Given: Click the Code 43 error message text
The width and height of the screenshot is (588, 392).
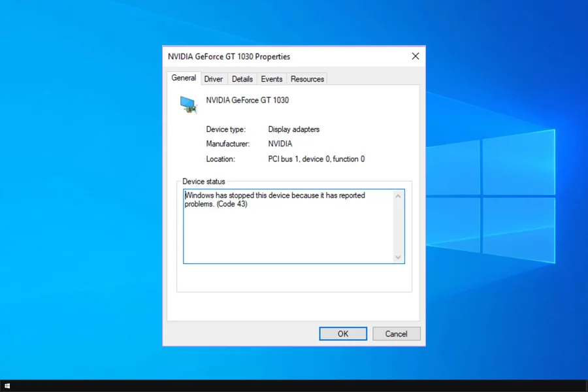Looking at the screenshot, I should point(274,200).
